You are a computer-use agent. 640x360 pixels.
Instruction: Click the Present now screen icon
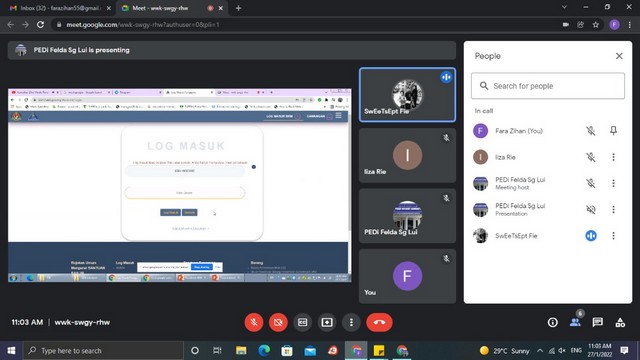[327, 322]
